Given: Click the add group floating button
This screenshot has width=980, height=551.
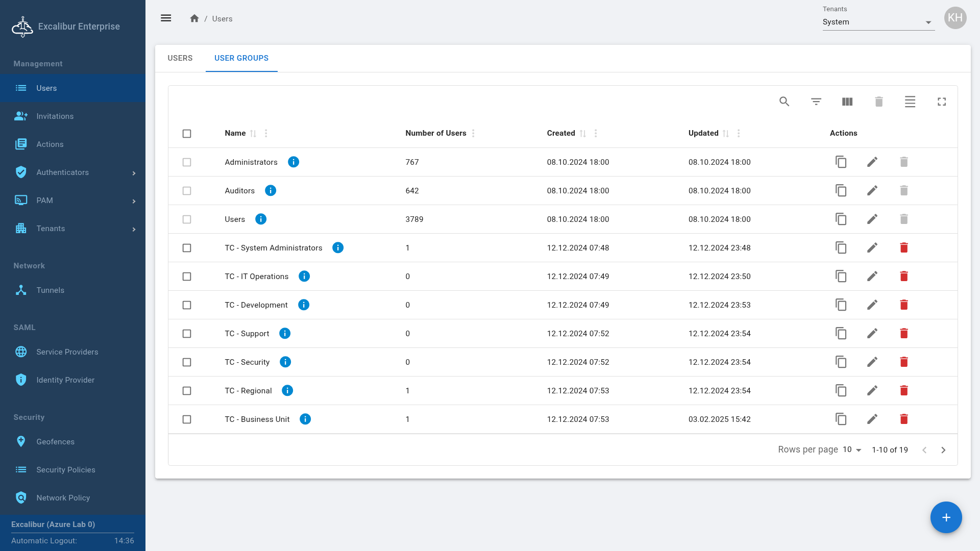Looking at the screenshot, I should [x=946, y=517].
